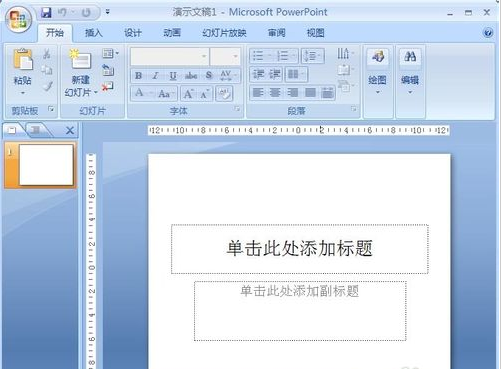
Task: Open the align text vertical menu
Action: coord(345,70)
